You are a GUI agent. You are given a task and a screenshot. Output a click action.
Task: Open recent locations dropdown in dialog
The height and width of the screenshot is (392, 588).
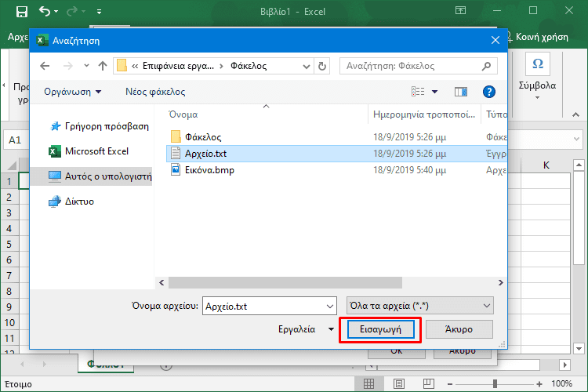coord(86,66)
